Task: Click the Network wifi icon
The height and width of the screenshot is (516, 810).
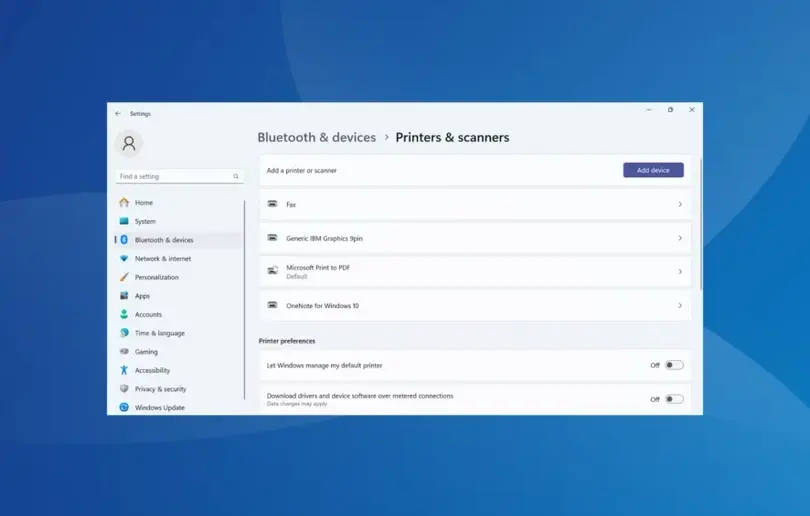Action: [x=124, y=258]
